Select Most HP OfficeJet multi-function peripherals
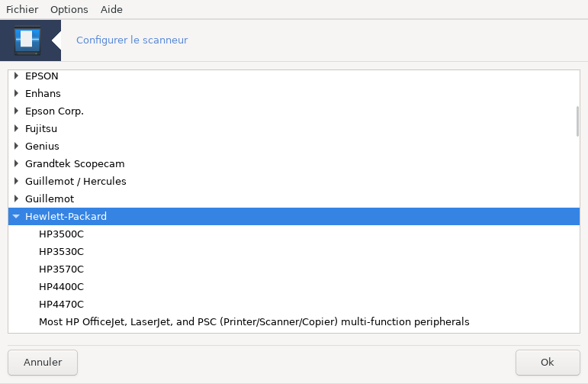 point(254,322)
